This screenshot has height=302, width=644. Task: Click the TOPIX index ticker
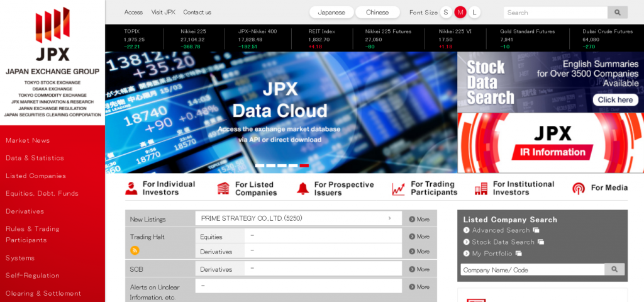135,39
